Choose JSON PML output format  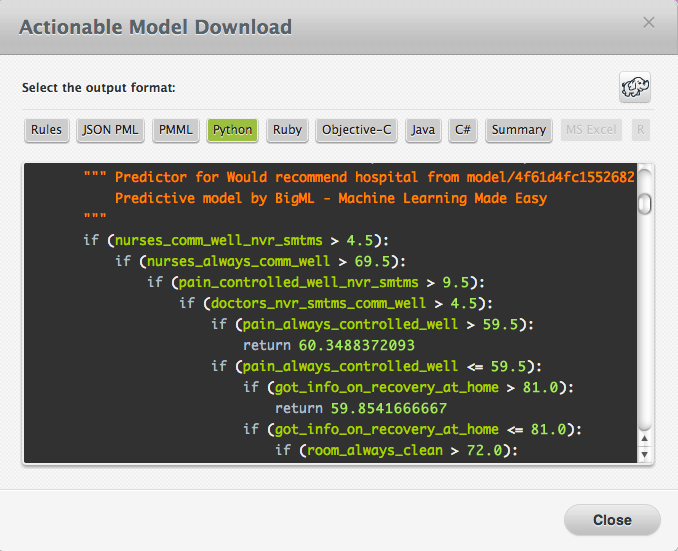(110, 130)
